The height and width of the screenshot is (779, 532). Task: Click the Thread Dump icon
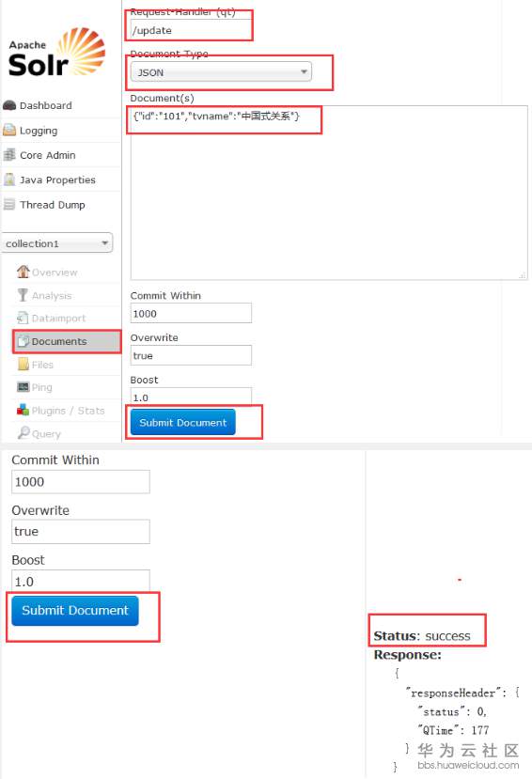[9, 204]
